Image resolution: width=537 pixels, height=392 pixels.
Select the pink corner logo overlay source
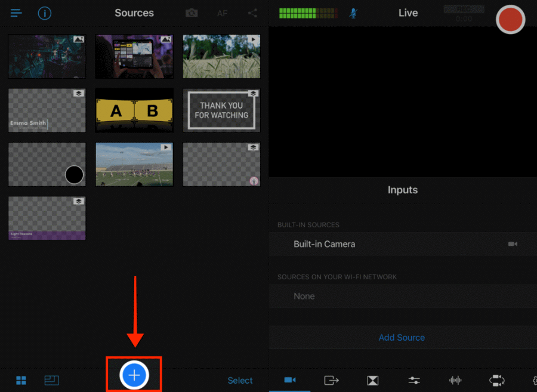click(221, 164)
